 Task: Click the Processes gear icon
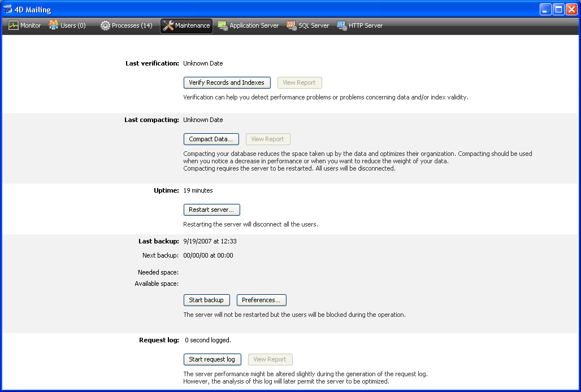point(105,25)
